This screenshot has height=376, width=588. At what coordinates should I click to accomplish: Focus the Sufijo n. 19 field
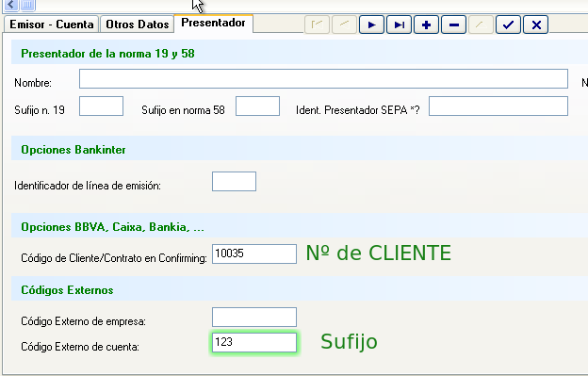point(101,106)
